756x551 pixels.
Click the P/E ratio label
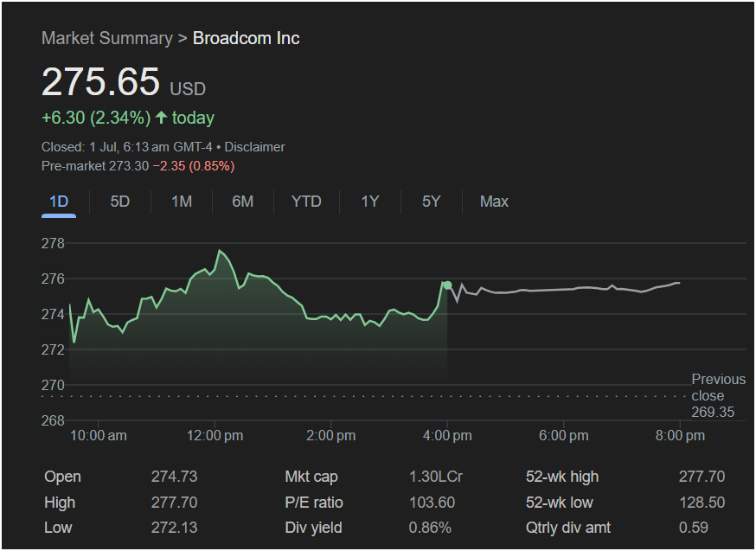click(x=314, y=503)
